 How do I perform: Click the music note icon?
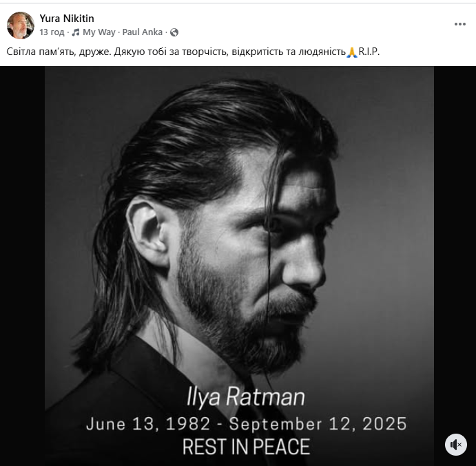[76, 32]
